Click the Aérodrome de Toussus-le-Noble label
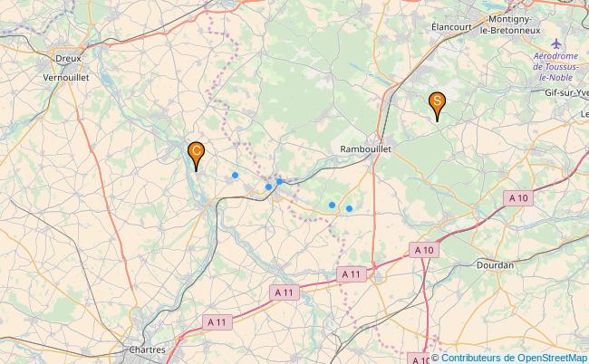This screenshot has width=589, height=364. tap(556, 67)
